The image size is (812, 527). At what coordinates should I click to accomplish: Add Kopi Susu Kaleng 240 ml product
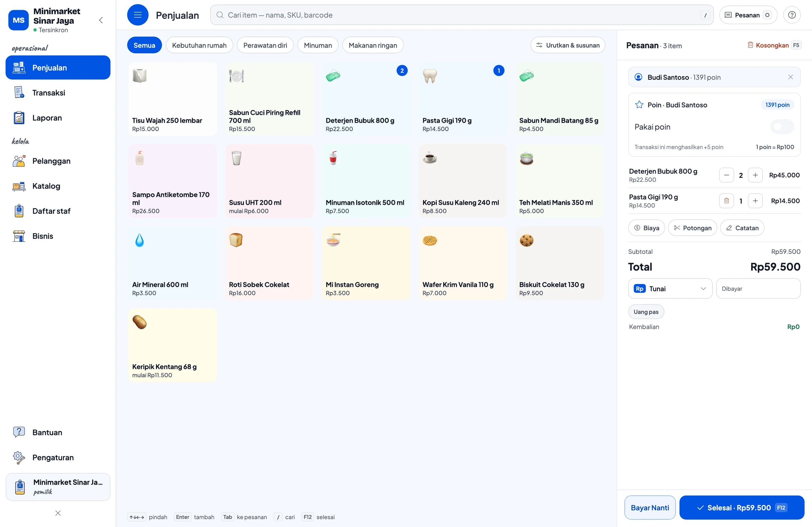[463, 181]
